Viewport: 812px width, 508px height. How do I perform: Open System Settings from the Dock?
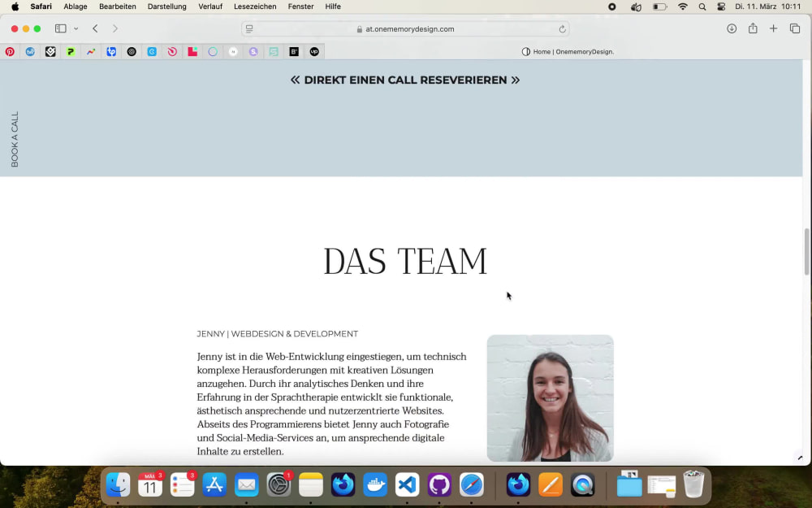point(279,485)
